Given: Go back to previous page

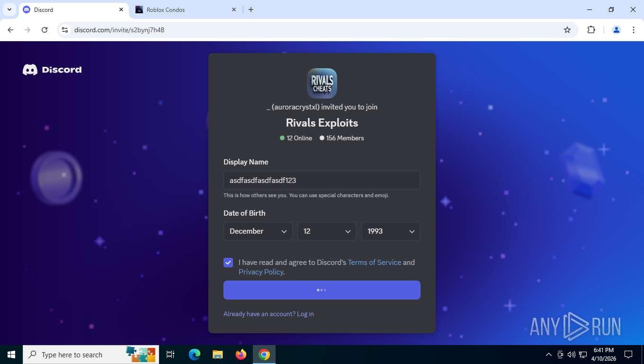Looking at the screenshot, I should coord(10,30).
